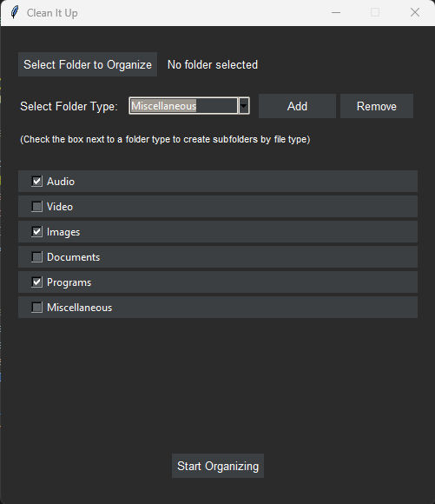The image size is (435, 504).
Task: Click the No folder selected label
Action: click(213, 64)
